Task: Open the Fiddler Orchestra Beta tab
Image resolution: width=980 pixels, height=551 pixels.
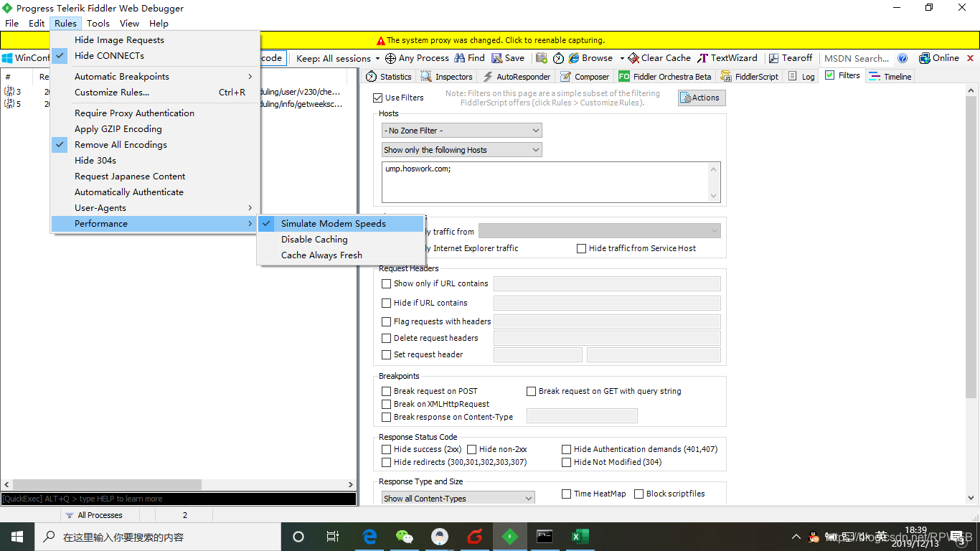Action: point(665,76)
